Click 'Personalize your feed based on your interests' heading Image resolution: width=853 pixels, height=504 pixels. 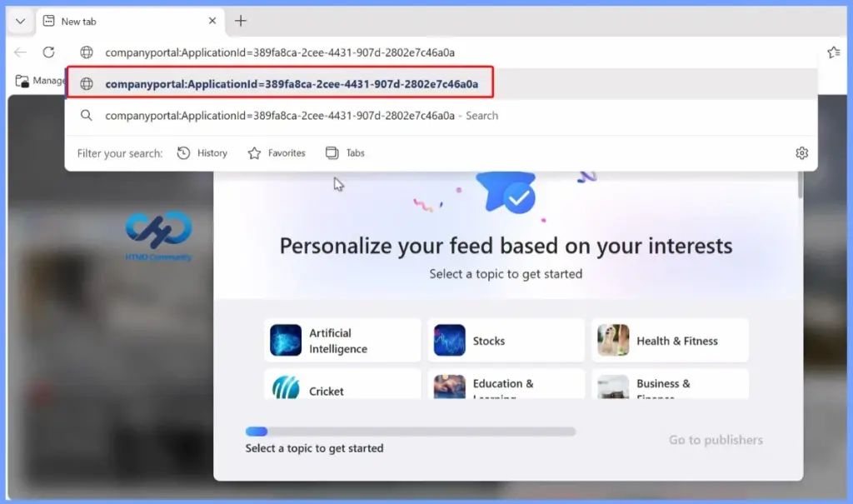point(506,246)
